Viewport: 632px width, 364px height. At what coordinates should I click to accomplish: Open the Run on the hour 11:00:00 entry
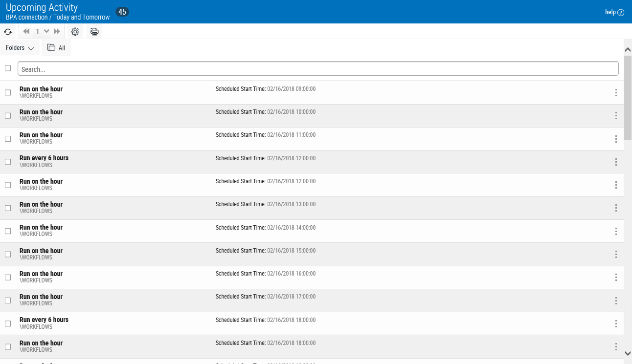tap(41, 135)
